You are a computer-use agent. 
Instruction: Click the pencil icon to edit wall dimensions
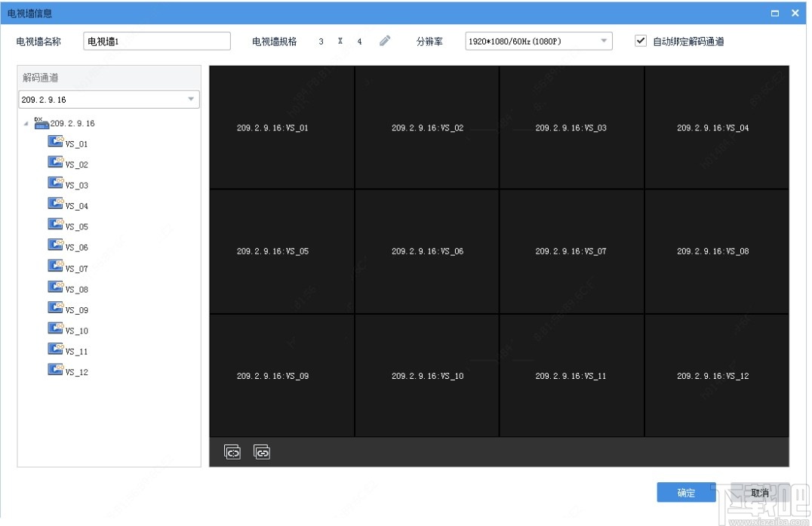pyautogui.click(x=385, y=41)
